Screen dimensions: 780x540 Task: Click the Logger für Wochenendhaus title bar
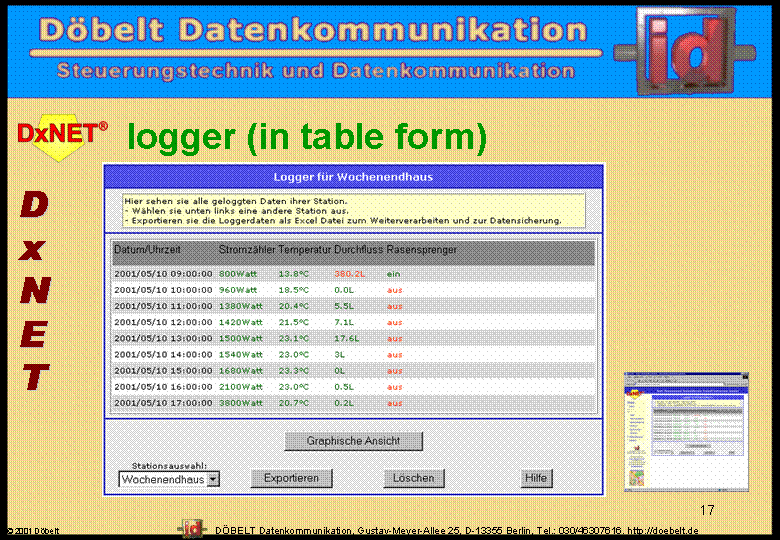coord(353,177)
